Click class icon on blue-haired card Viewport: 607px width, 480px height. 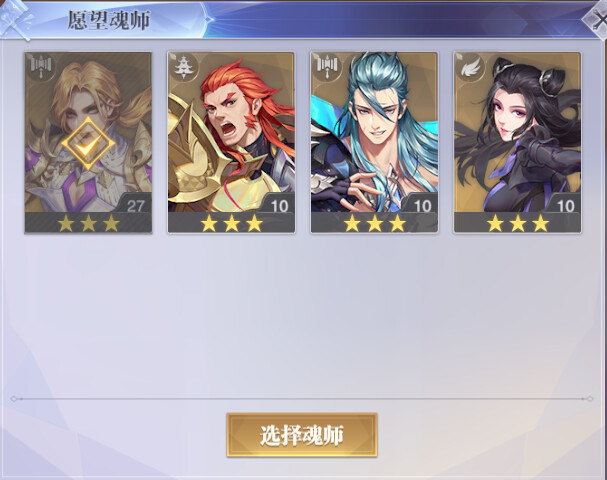[x=327, y=67]
